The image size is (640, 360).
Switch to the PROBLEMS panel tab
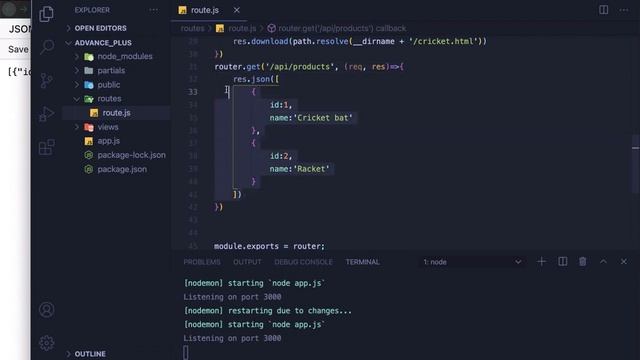pos(202,262)
